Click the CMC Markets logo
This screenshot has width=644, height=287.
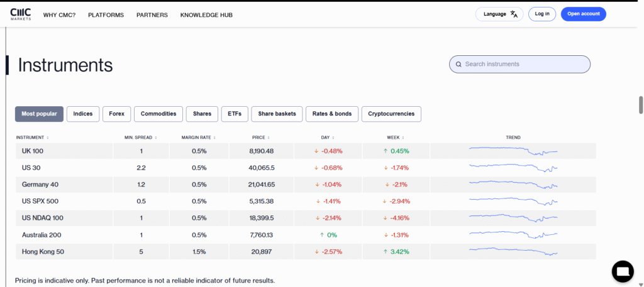[x=20, y=14]
